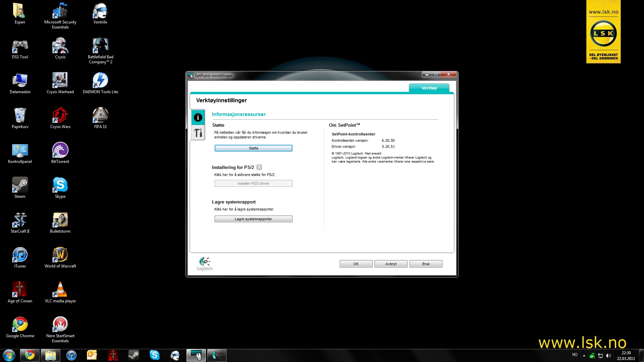644x362 pixels.
Task: Open Ventrilo from the taskbar
Action: point(175,355)
